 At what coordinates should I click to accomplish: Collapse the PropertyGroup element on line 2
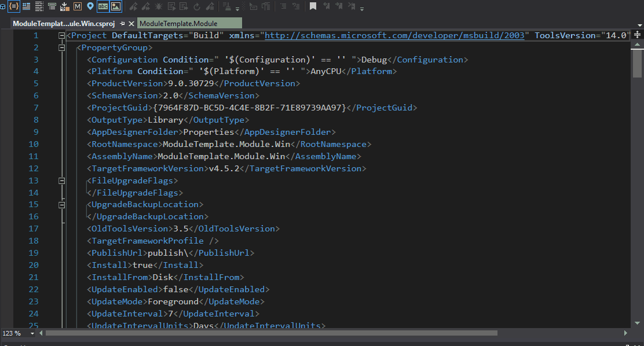(61, 47)
